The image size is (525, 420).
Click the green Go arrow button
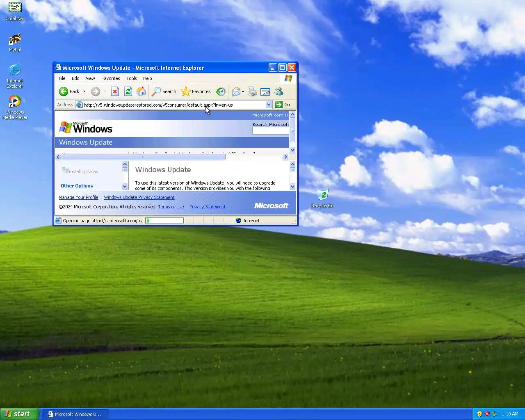pyautogui.click(x=279, y=105)
